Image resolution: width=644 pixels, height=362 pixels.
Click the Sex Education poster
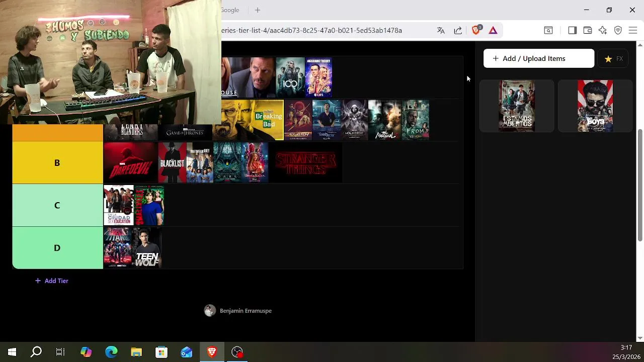[x=119, y=205]
